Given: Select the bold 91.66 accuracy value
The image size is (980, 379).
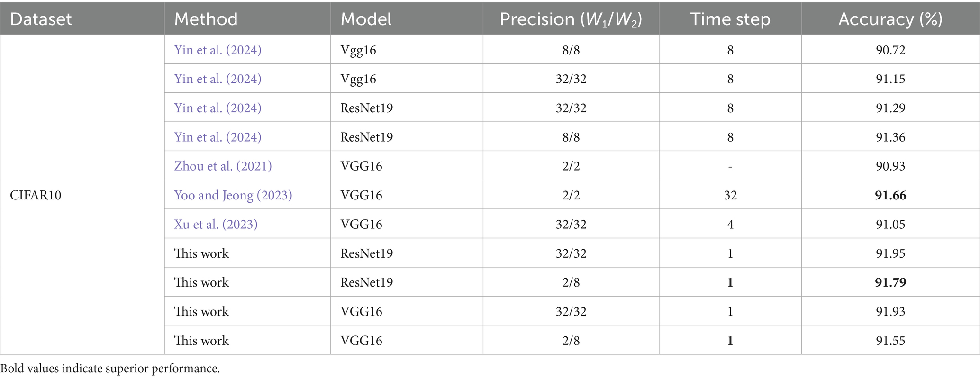Looking at the screenshot, I should tap(890, 195).
